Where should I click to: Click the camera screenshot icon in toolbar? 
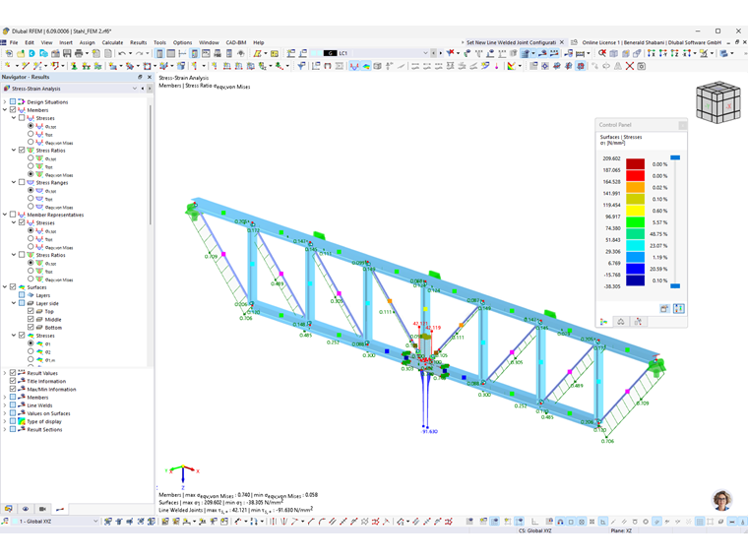[x=642, y=66]
